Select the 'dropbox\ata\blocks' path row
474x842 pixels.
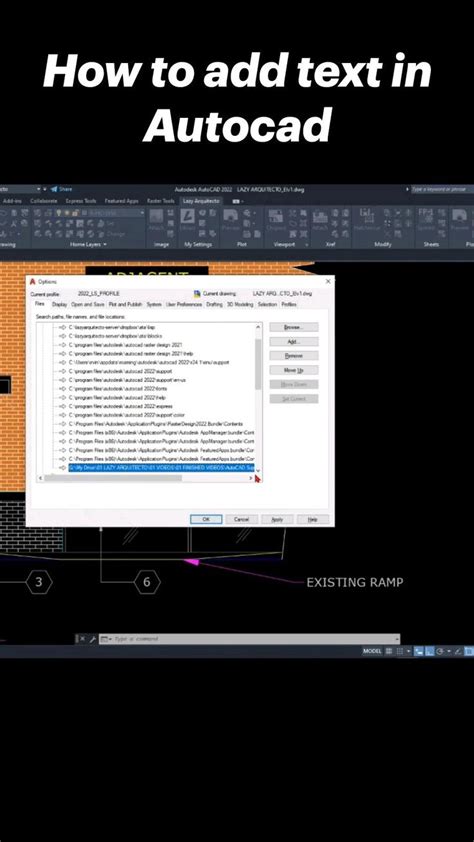coord(113,336)
